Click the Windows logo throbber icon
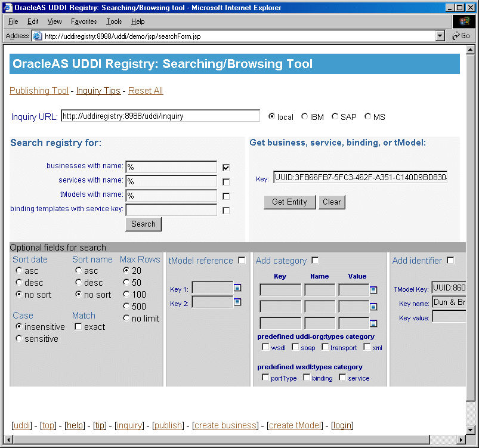Image resolution: width=479 pixels, height=448 pixels. [464, 21]
